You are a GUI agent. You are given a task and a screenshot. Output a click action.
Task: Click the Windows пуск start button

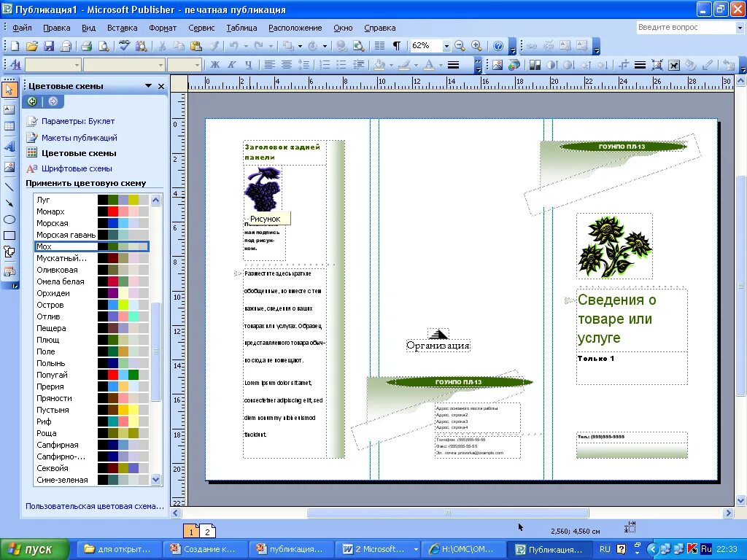click(x=34, y=549)
